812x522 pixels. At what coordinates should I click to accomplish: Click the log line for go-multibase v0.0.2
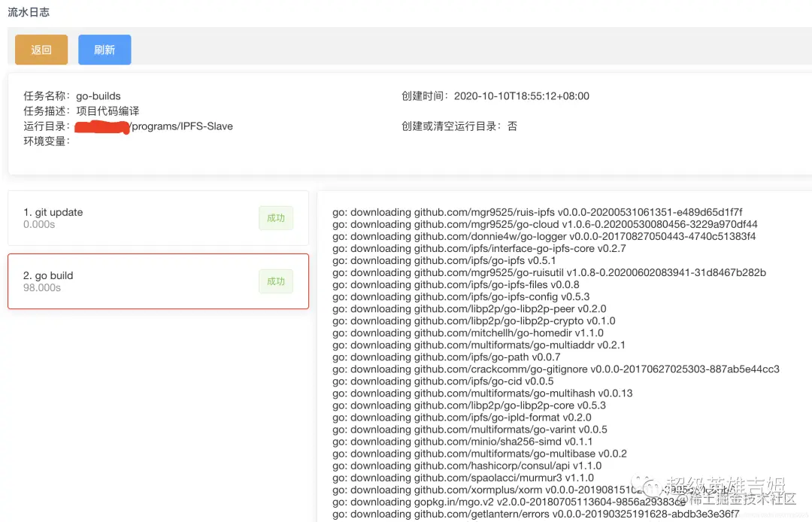(x=480, y=454)
